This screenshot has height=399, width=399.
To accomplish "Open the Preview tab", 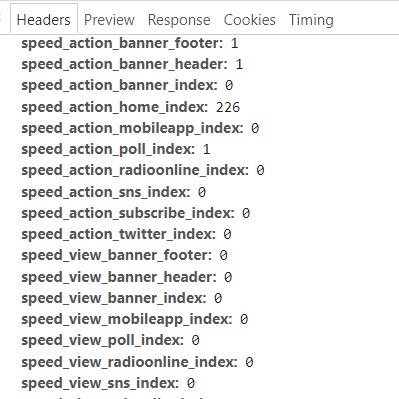I will pyautogui.click(x=109, y=20).
